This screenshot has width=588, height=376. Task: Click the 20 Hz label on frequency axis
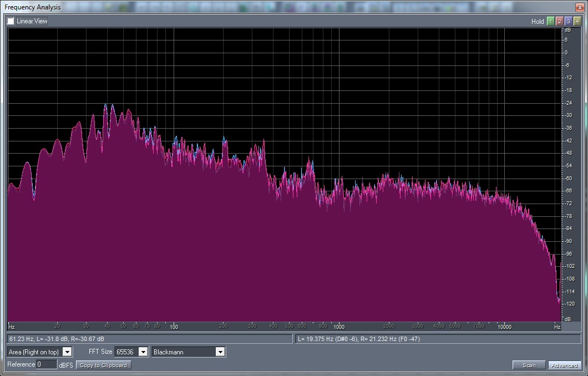click(x=57, y=326)
